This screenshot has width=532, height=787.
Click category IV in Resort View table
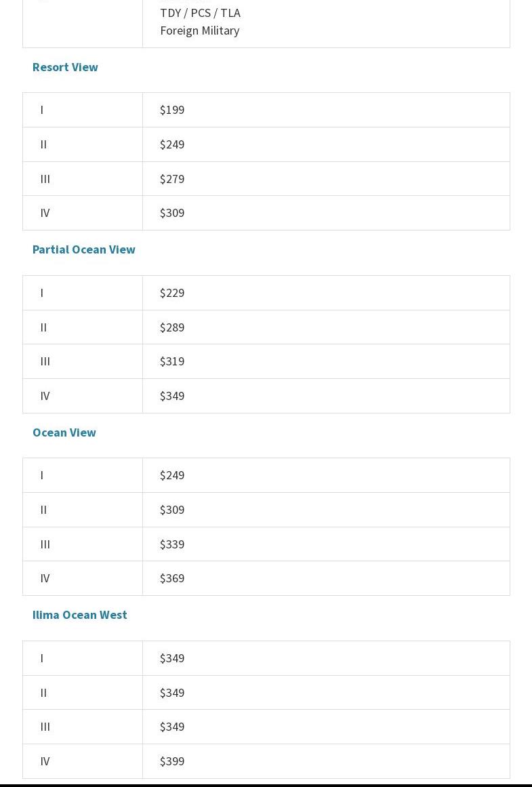(45, 213)
